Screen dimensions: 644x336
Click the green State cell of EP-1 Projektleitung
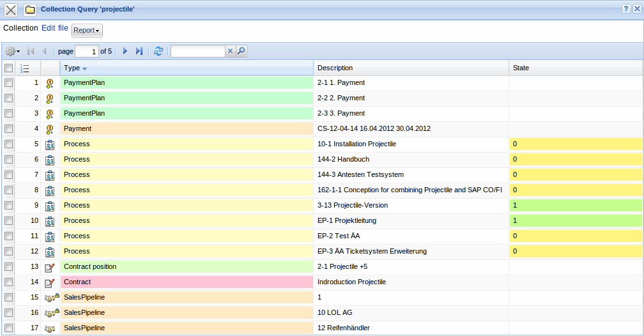[x=576, y=220]
